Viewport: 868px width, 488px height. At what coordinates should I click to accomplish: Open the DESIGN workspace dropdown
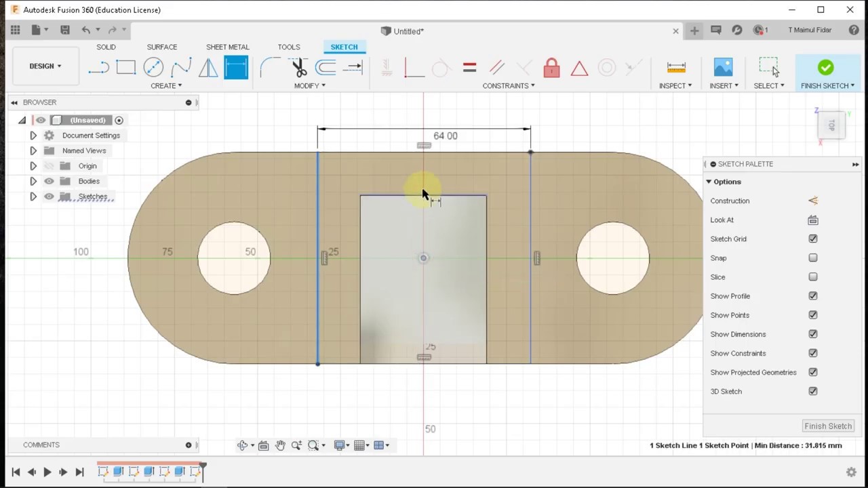(45, 66)
